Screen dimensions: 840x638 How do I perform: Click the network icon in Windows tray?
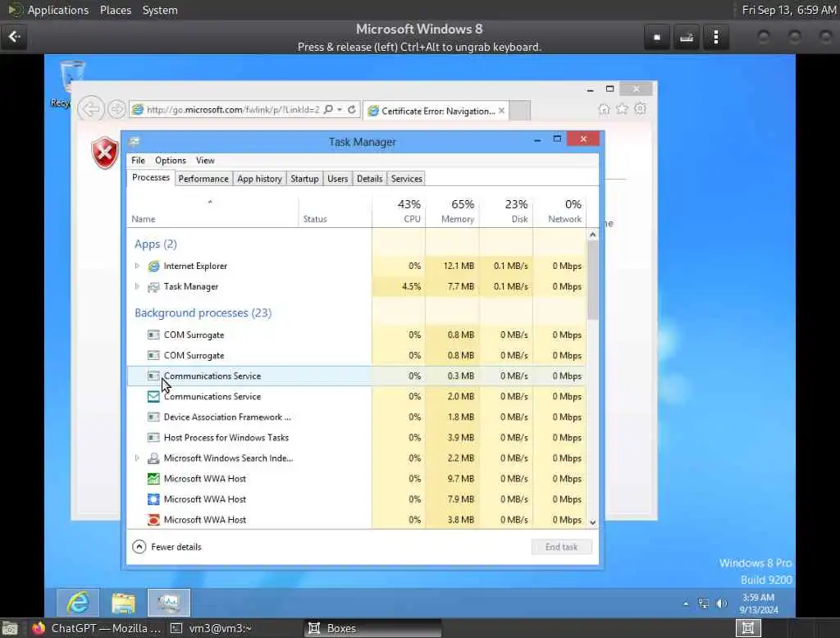(703, 604)
